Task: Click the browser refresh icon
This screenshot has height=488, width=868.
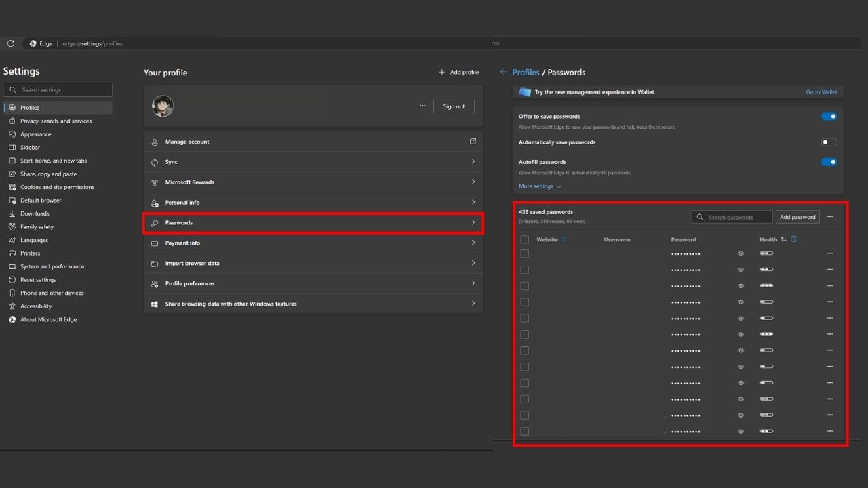Action: [11, 43]
